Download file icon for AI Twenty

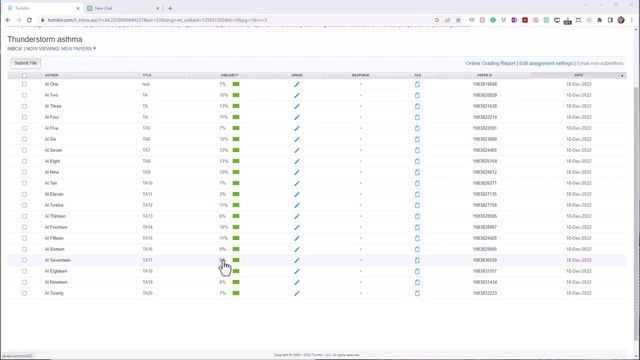click(417, 293)
